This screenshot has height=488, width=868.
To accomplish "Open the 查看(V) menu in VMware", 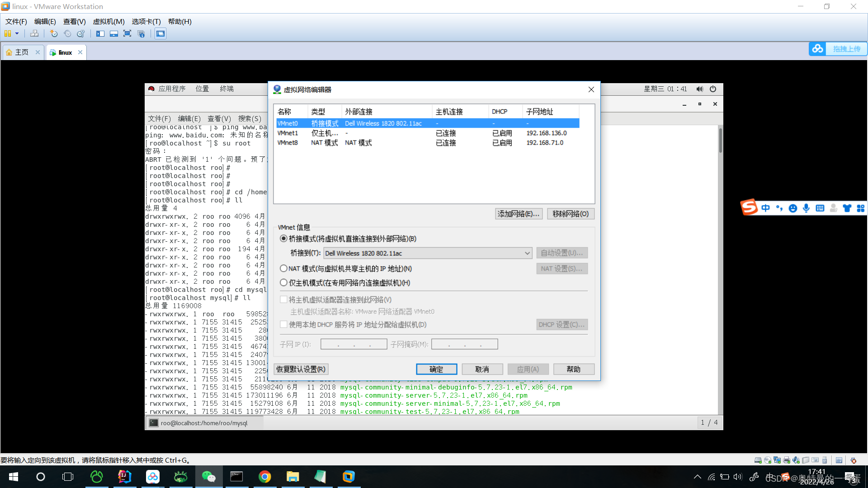I will (75, 22).
